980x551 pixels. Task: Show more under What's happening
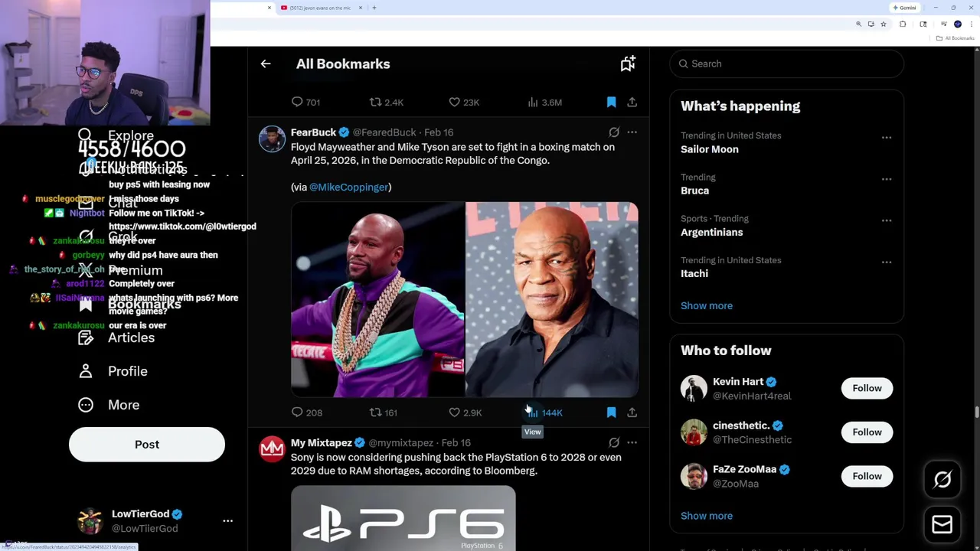coord(707,305)
